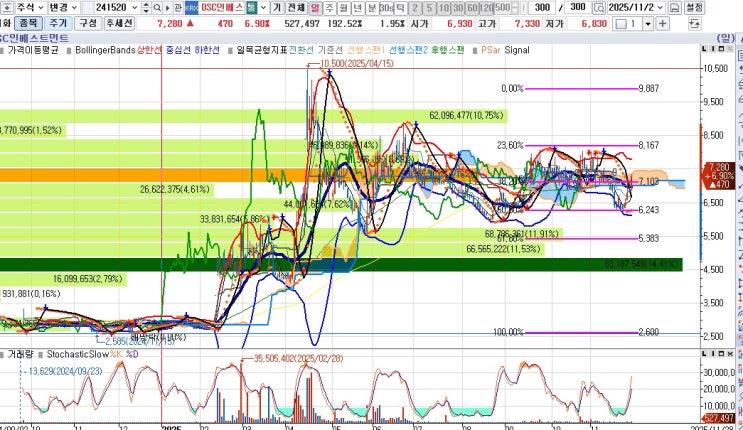
Task: Open the 2025/11/2 date dropdown
Action: [x=661, y=8]
